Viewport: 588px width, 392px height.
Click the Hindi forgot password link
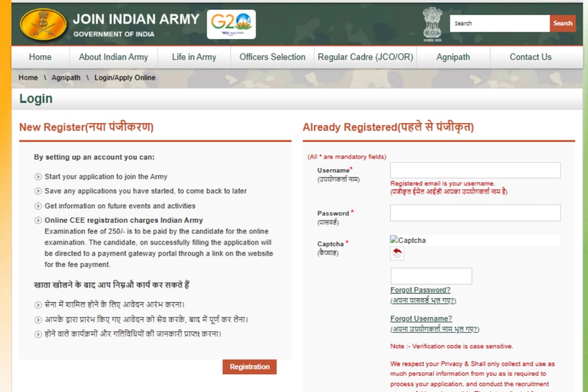pyautogui.click(x=423, y=300)
